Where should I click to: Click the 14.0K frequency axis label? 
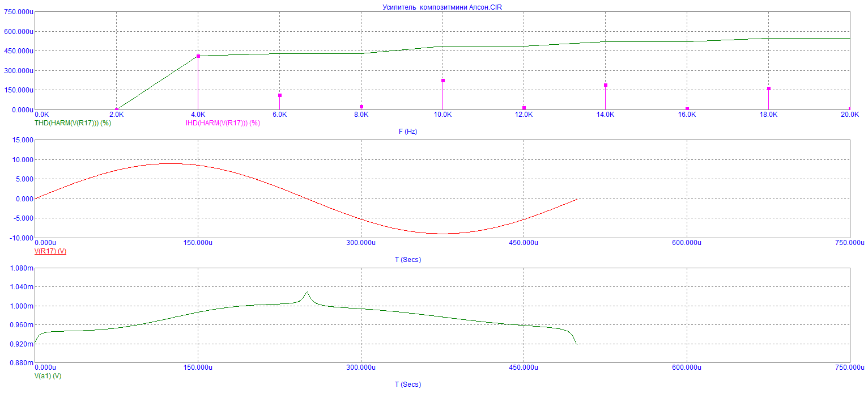tap(606, 114)
